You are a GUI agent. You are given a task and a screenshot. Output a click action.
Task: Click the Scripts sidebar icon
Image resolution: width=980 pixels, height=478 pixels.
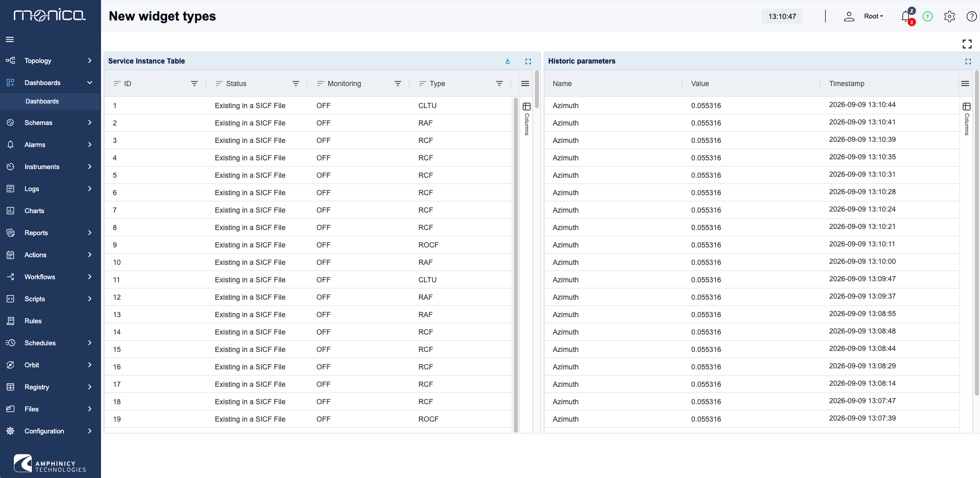click(10, 299)
